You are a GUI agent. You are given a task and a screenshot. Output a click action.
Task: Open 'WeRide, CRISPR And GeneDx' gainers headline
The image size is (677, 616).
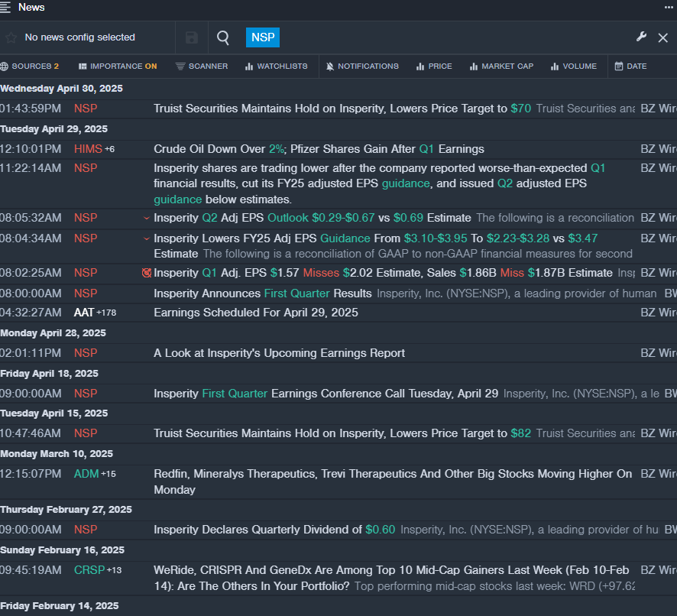click(391, 578)
